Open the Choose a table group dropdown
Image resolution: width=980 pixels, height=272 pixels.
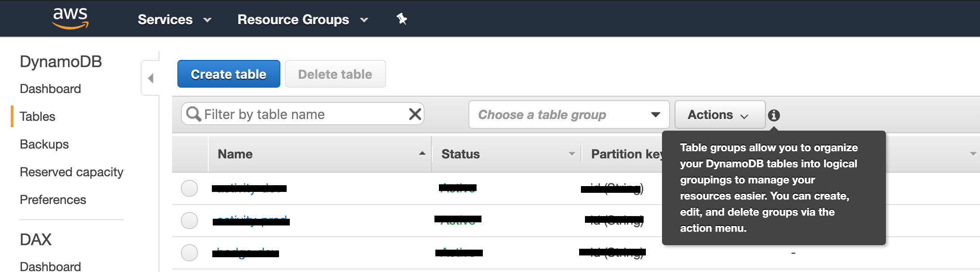(569, 115)
